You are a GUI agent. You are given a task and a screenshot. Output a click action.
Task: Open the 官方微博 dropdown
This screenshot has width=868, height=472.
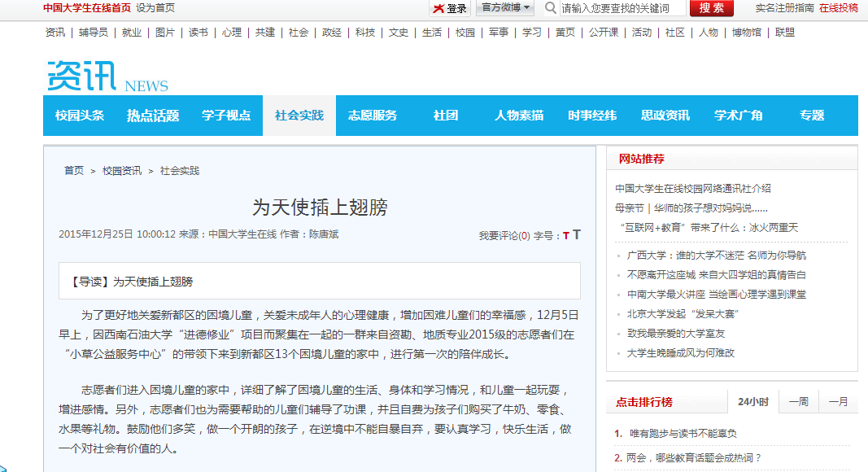coord(505,8)
